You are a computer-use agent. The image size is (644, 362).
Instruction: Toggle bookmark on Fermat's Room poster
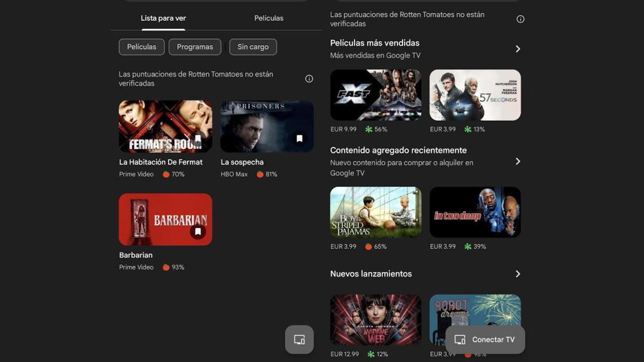(x=198, y=138)
